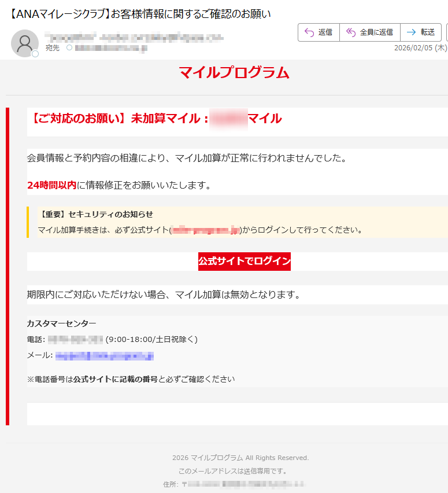Open the sender's profile avatar
Screen dimensions: 448x493
[24, 43]
